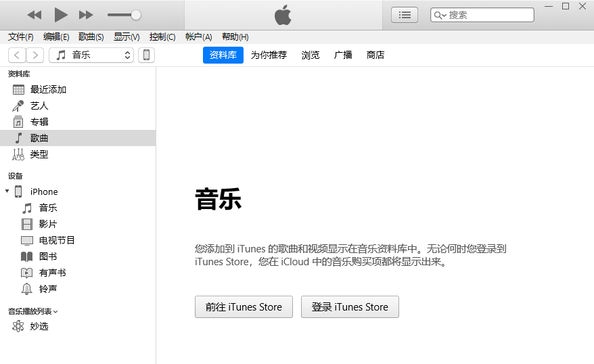Image resolution: width=594 pixels, height=364 pixels.
Task: Open iPhone 电视节目 screen icon
Action: click(x=27, y=240)
